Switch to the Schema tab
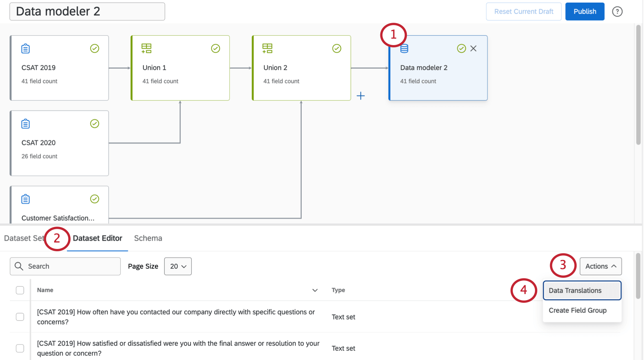644x360 pixels. [x=148, y=238]
